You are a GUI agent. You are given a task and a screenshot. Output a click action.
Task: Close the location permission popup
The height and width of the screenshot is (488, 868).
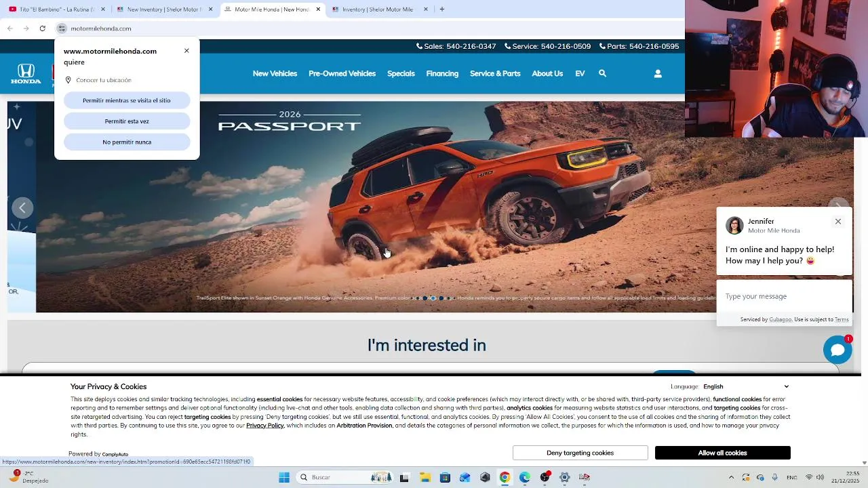[186, 51]
